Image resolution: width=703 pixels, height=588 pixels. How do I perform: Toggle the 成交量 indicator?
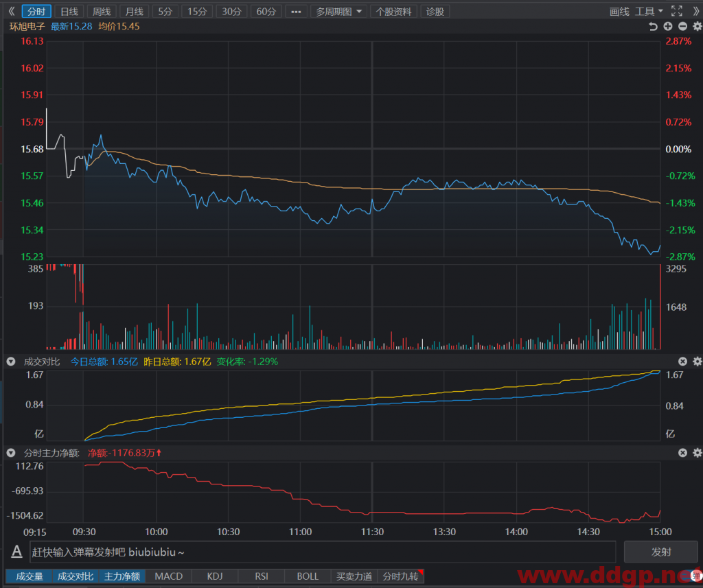29,576
